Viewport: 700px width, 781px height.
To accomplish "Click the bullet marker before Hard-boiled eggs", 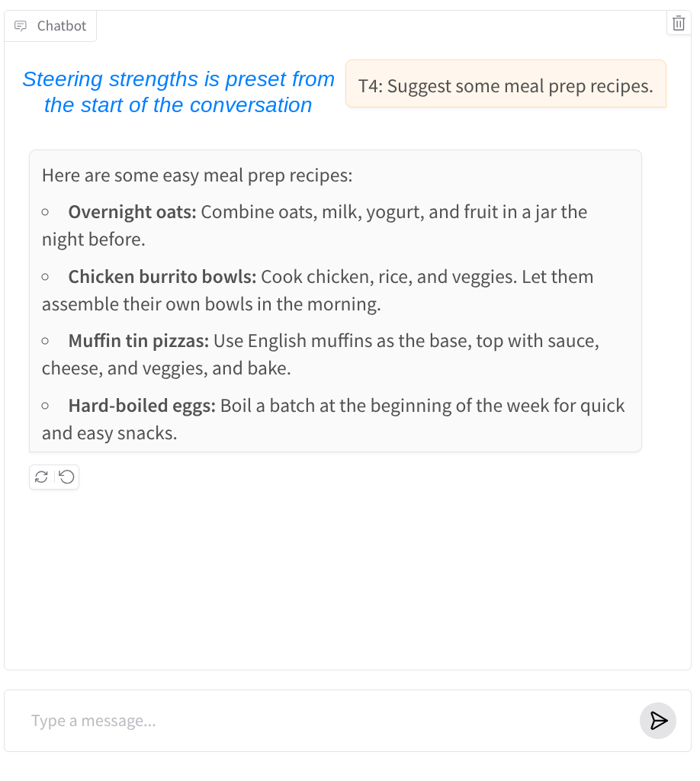I will click(x=46, y=406).
